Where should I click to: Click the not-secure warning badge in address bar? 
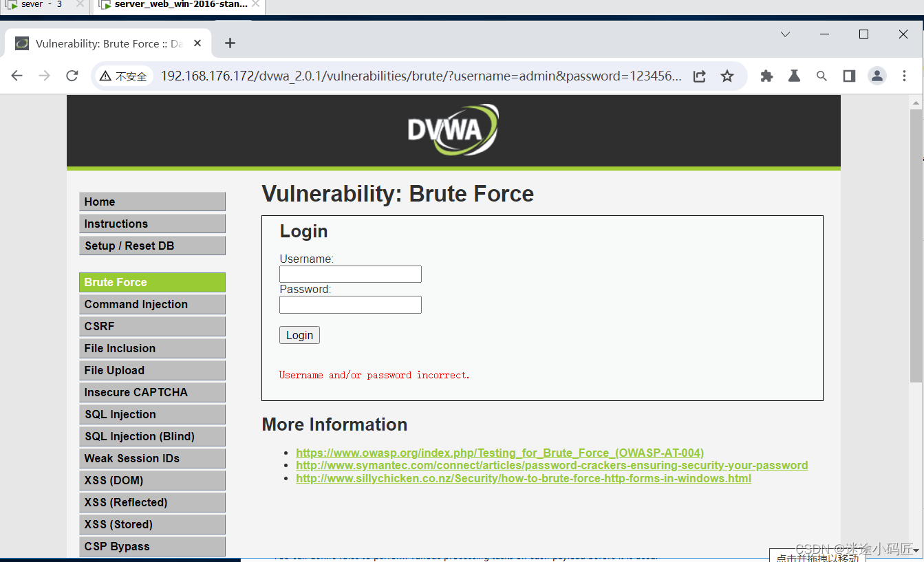pyautogui.click(x=124, y=76)
